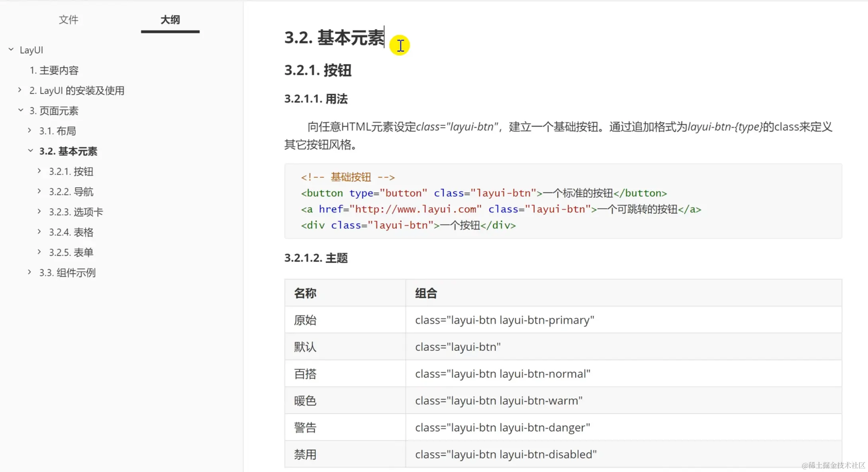
Task: Click the button type="button" code line
Action: tap(484, 193)
